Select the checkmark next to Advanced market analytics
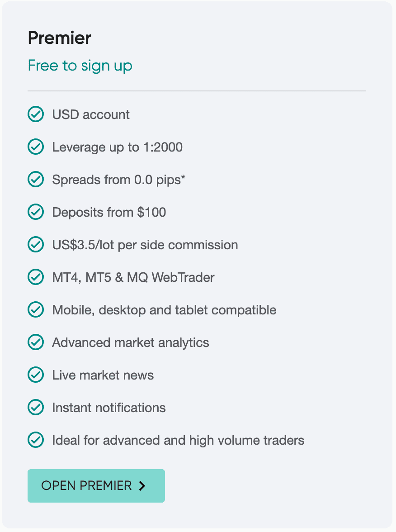 pos(36,342)
